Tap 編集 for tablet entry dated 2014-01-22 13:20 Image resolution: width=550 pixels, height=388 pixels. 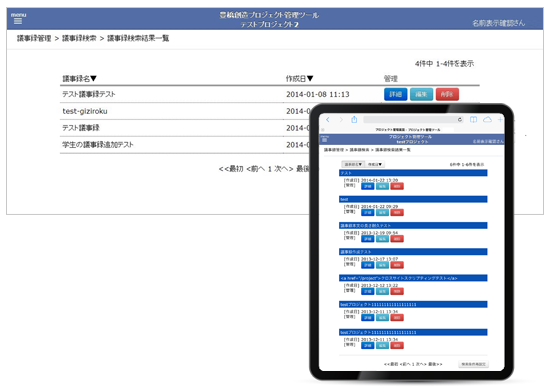coord(382,186)
